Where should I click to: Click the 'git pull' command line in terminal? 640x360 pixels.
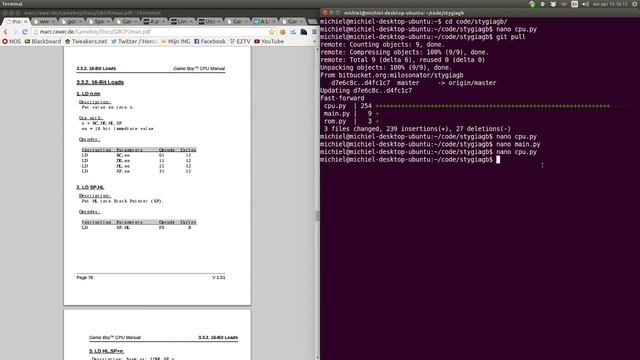(x=423, y=37)
